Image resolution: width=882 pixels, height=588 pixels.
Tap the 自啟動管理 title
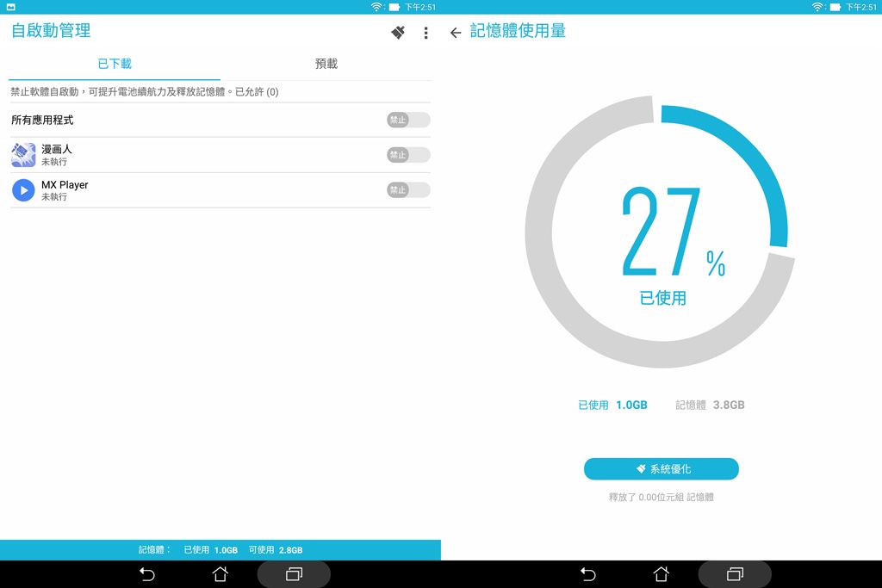click(x=51, y=31)
